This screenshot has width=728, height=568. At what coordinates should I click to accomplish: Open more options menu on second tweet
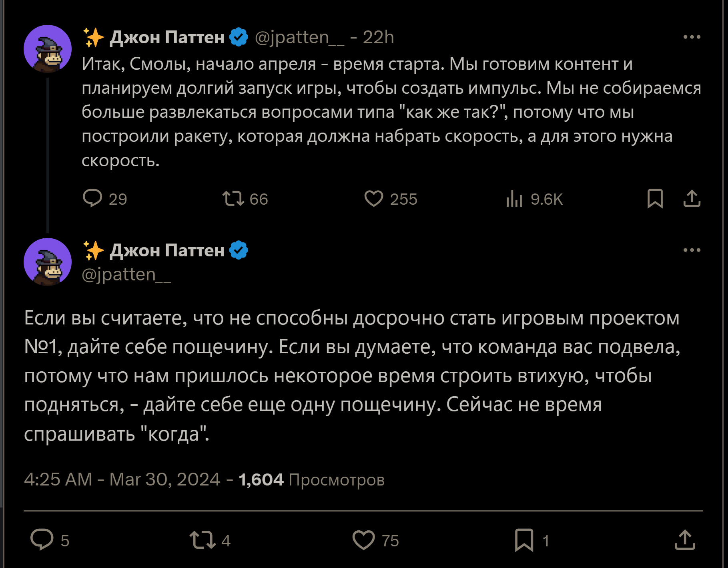tap(692, 250)
